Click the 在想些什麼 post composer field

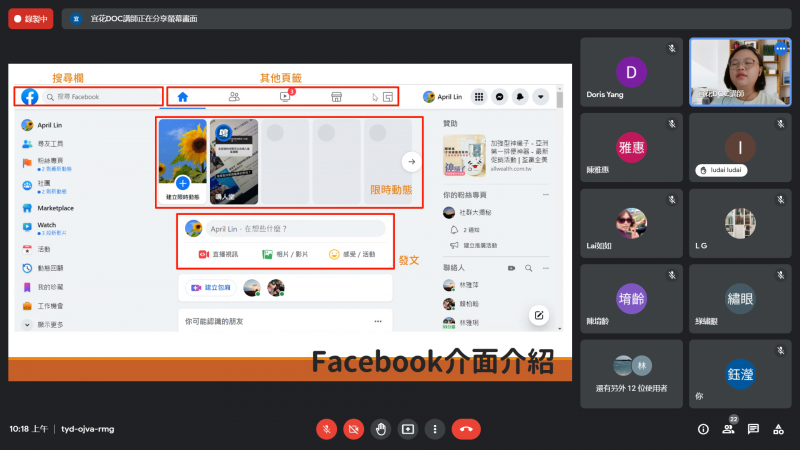[296, 229]
